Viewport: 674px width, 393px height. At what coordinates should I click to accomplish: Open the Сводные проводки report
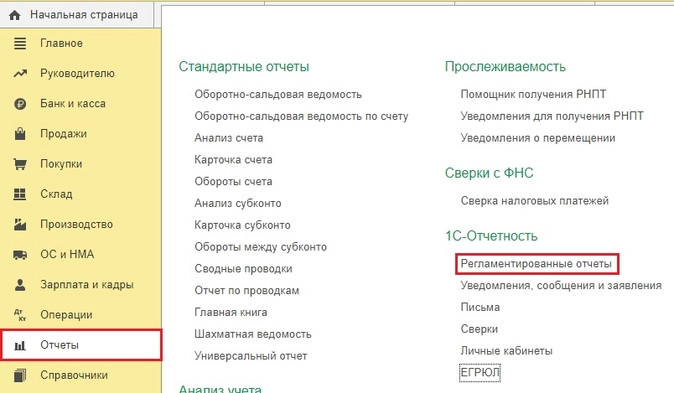[243, 269]
